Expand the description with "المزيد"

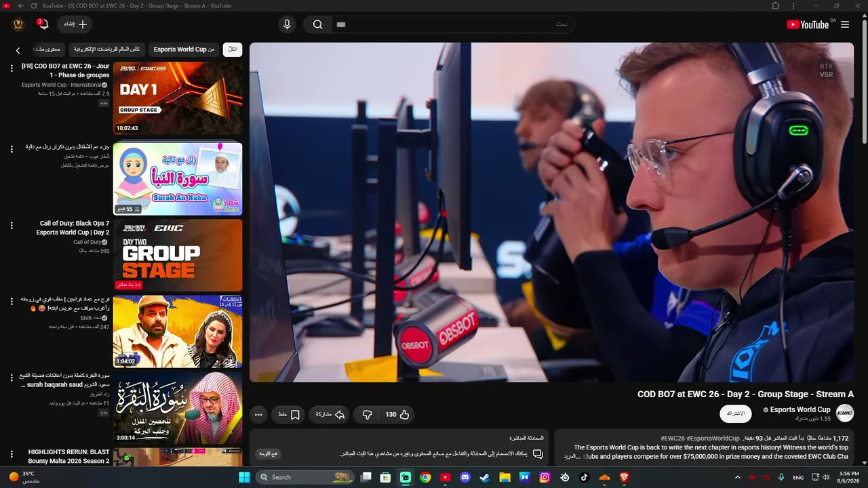click(574, 457)
